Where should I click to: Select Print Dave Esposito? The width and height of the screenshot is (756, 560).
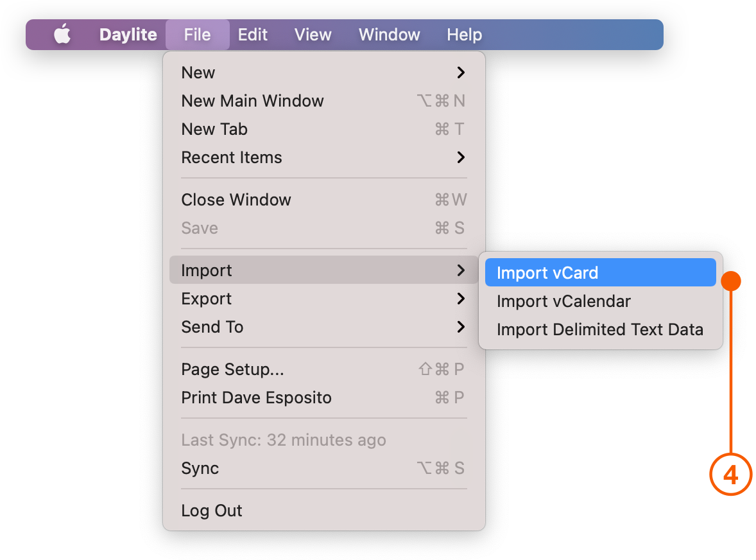tap(323, 398)
